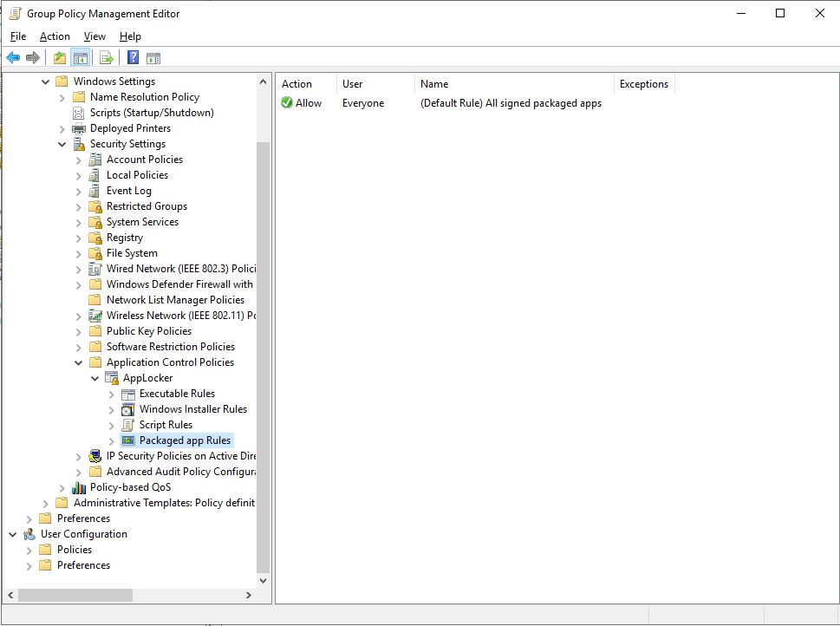
Task: Click the Windows Installer Rules icon
Action: (x=128, y=409)
